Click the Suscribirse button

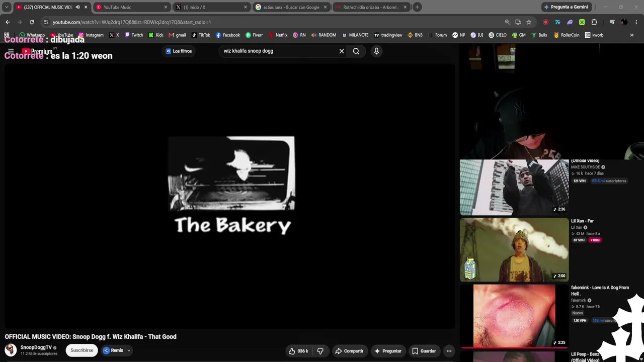point(82,350)
